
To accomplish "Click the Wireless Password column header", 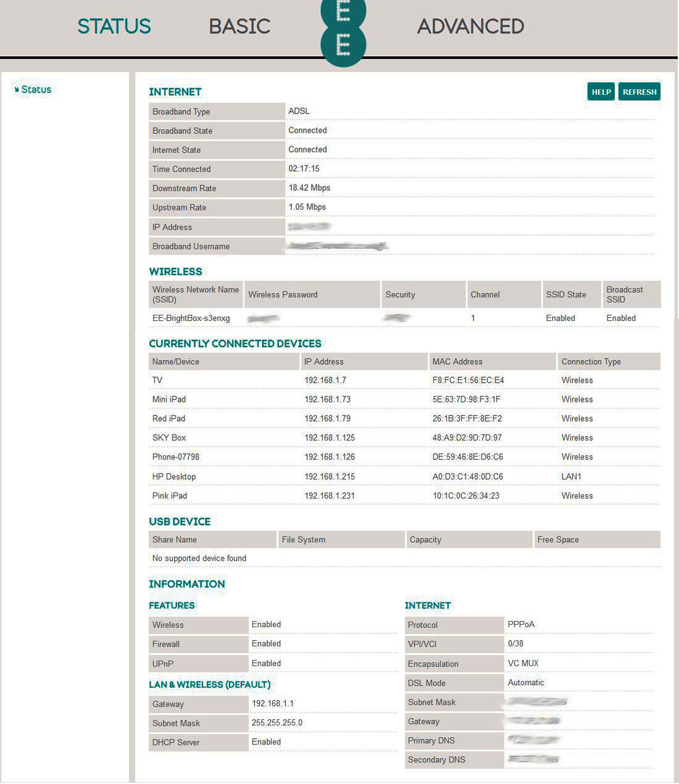I will (283, 295).
